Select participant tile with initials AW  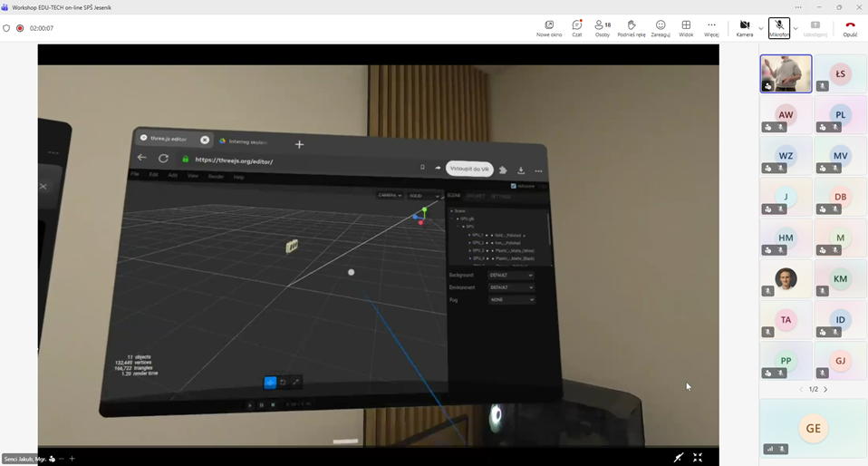786,115
